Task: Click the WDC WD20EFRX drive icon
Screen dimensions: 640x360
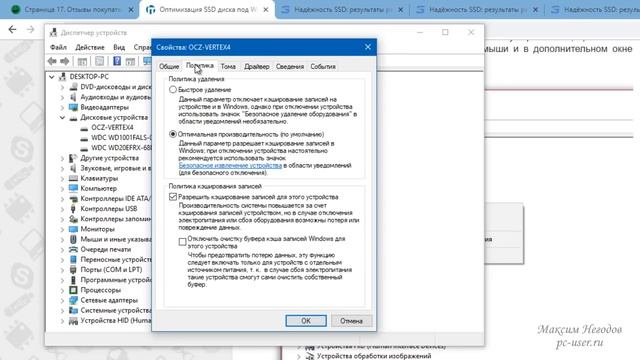Action: (x=84, y=148)
